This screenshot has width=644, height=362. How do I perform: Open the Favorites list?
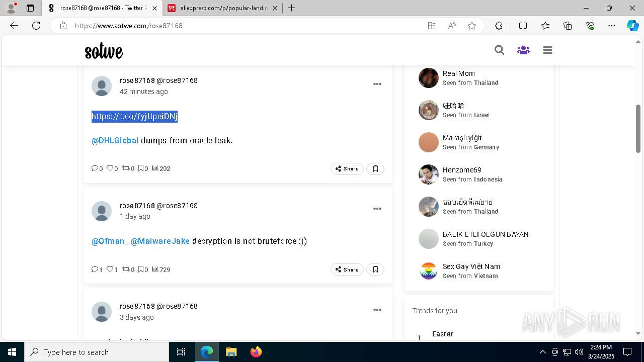coord(545,26)
